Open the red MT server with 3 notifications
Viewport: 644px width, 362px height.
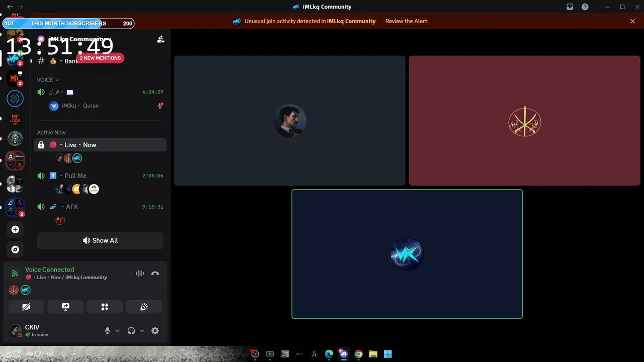(x=15, y=78)
